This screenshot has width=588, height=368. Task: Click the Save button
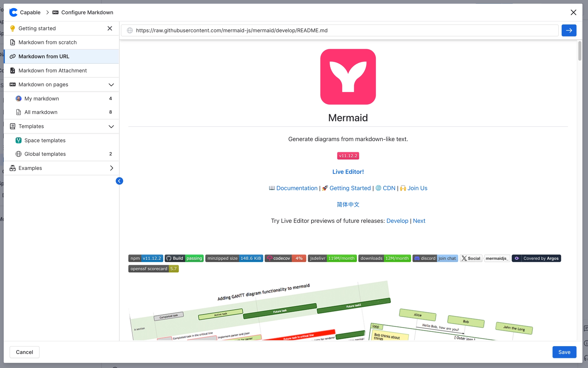pyautogui.click(x=564, y=352)
